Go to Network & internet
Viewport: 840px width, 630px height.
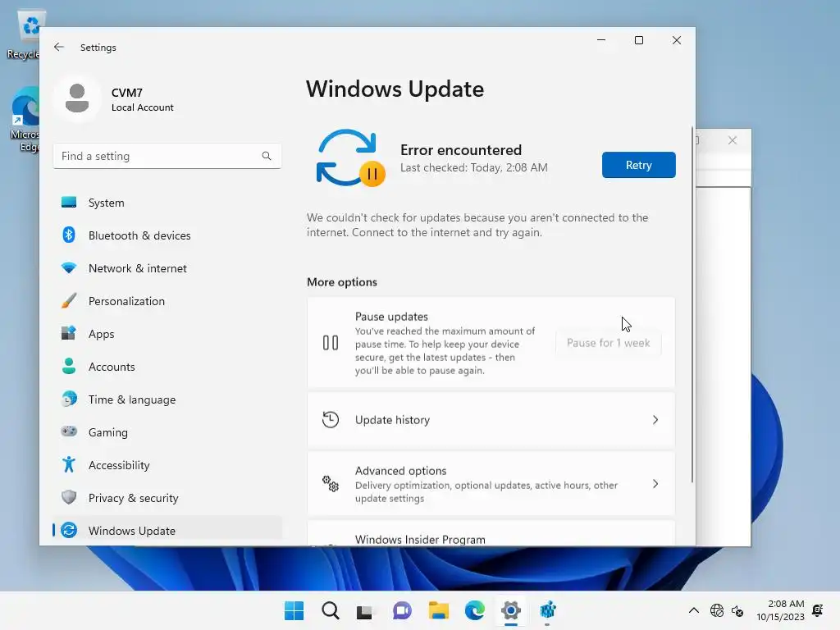(x=167, y=268)
